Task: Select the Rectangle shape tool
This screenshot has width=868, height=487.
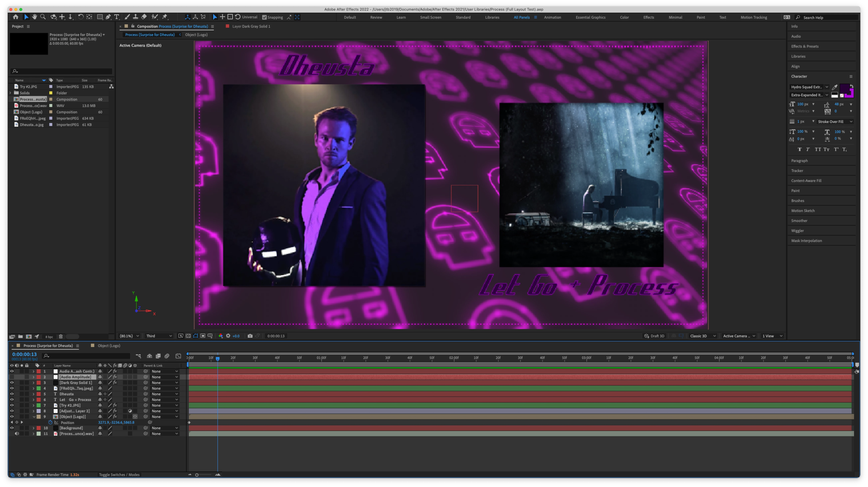Action: tap(100, 17)
